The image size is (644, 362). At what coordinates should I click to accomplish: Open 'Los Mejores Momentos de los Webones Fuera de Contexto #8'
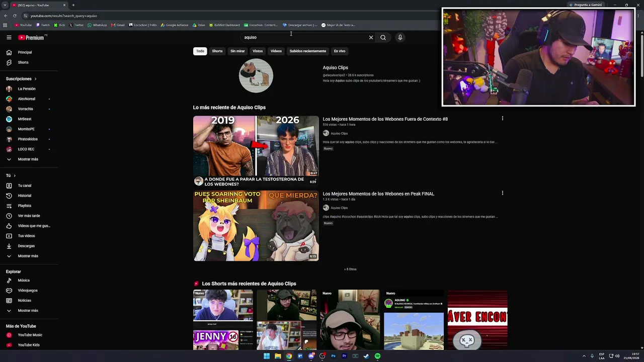[385, 119]
